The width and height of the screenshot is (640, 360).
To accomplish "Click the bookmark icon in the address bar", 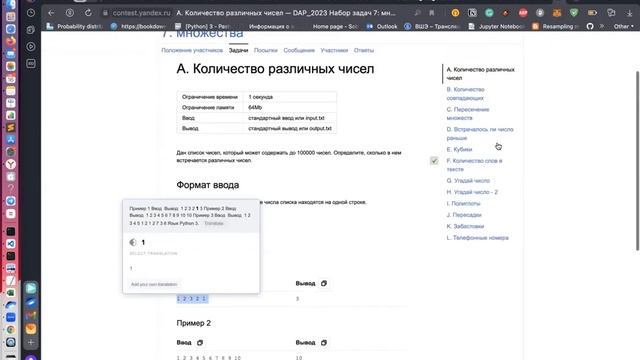I will (431, 13).
